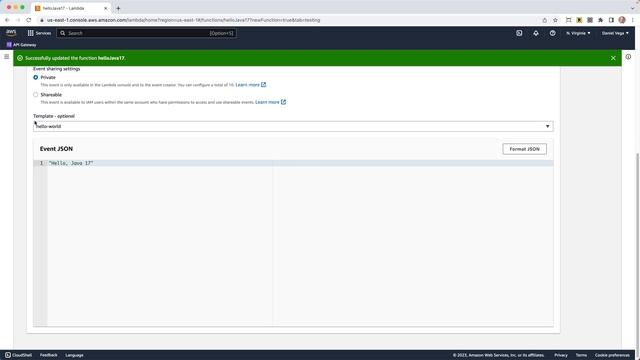Open the Chrome profile avatar
The height and width of the screenshot is (360, 640).
[622, 20]
